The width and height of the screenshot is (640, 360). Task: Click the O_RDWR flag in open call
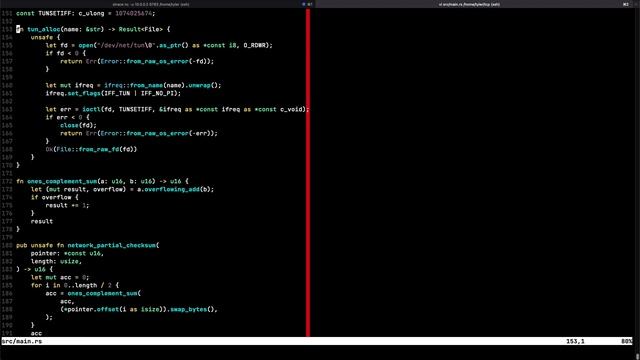(255, 45)
